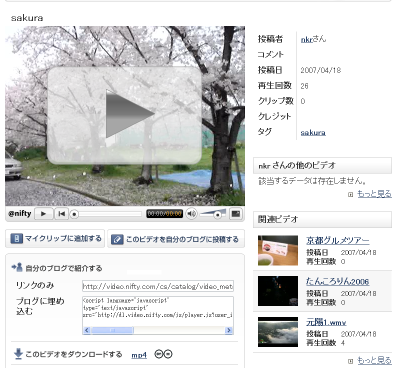
Task: Click the seek bar handle
Action: coord(74,214)
